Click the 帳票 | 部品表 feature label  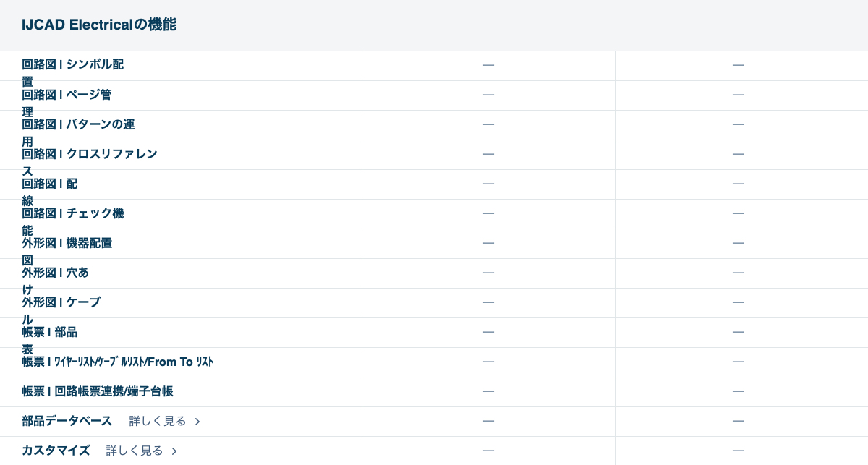[49, 332]
